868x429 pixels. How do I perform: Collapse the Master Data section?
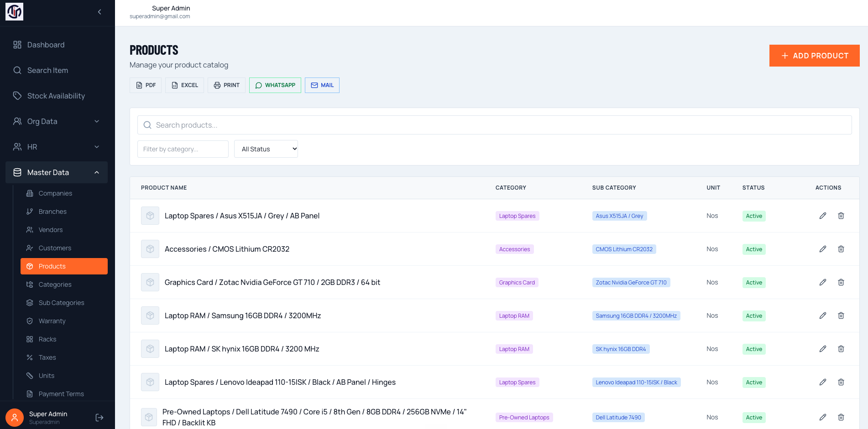tap(57, 172)
